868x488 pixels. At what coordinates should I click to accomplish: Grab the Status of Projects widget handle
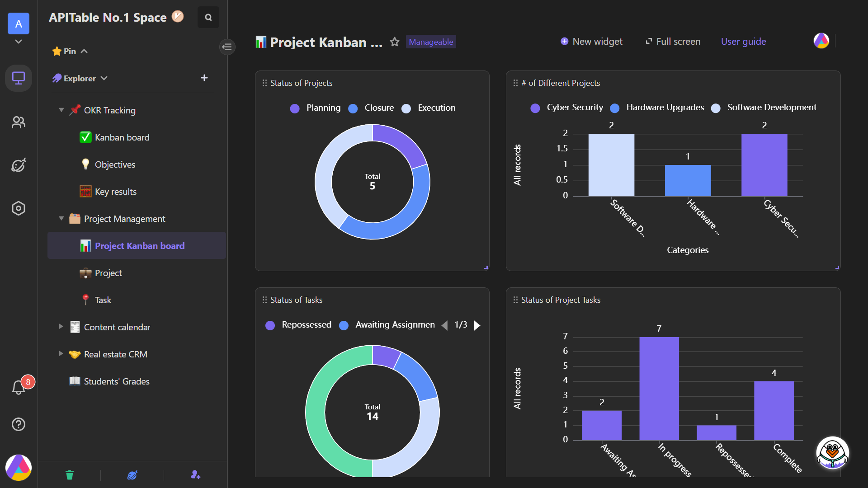pyautogui.click(x=264, y=83)
